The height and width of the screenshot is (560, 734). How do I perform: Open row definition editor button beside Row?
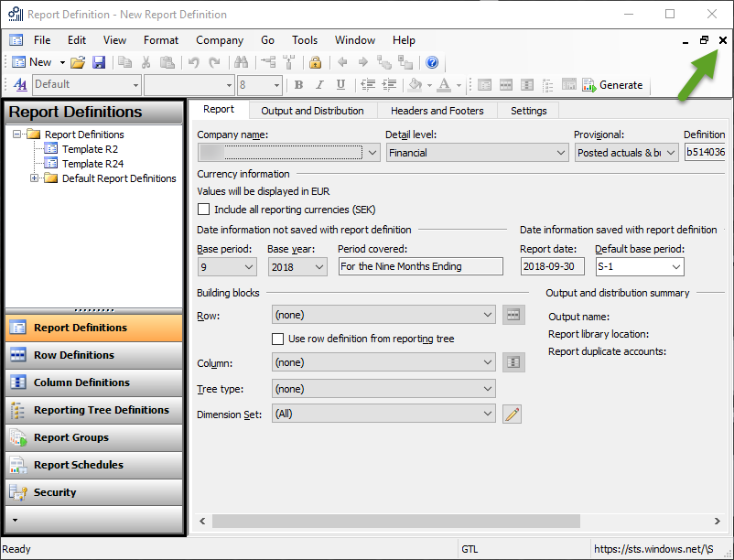513,315
